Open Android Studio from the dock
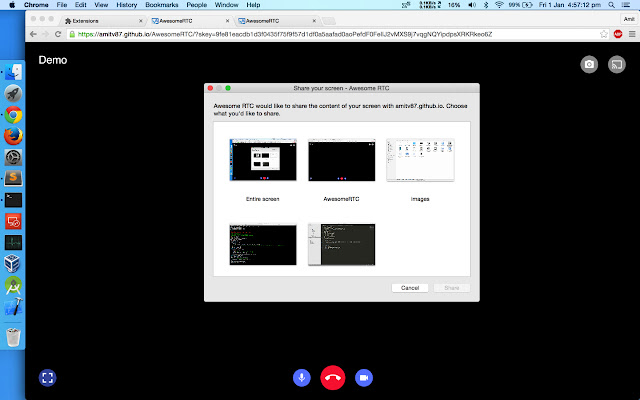 [x=13, y=285]
